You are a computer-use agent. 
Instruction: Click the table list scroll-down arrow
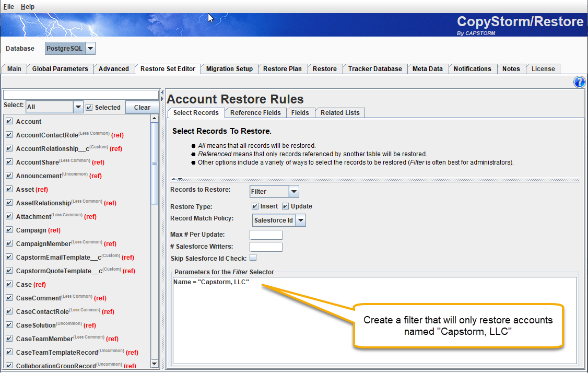click(155, 364)
